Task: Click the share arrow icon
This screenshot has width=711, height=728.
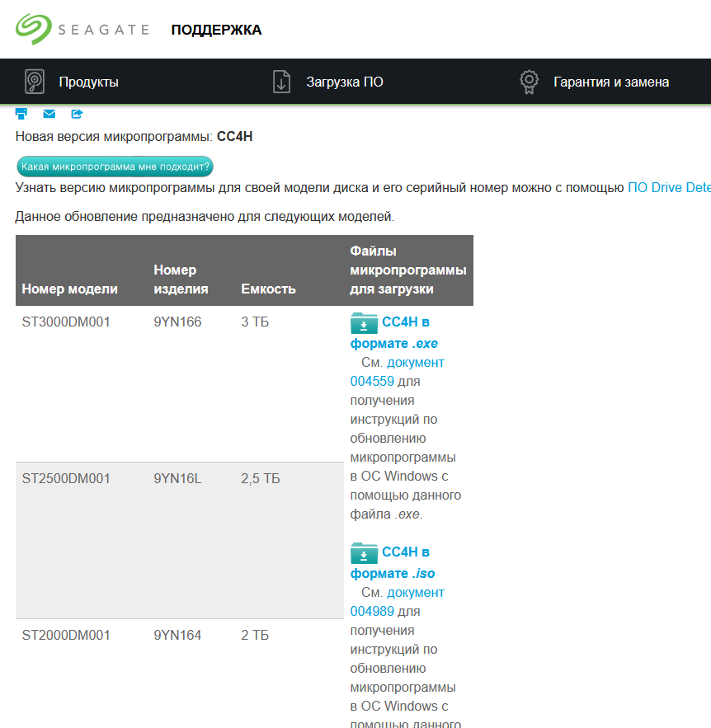Action: pos(77,114)
